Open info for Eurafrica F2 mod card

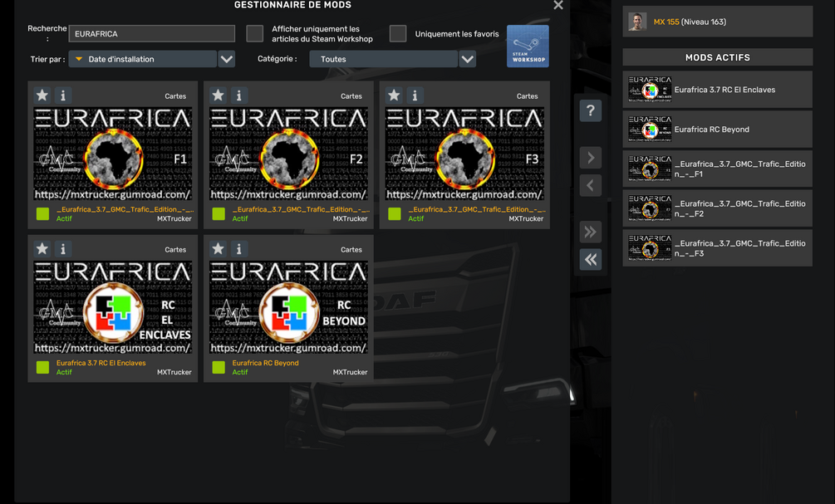click(x=238, y=95)
